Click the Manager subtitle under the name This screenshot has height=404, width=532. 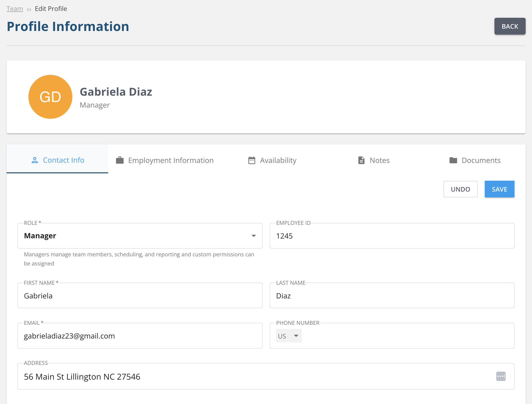[x=95, y=105]
